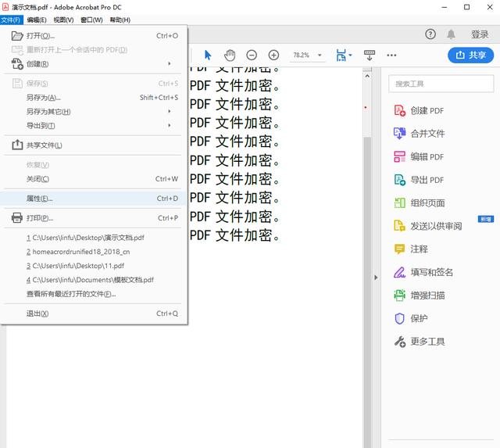Open 更多工具 in the tools pane
The width and height of the screenshot is (500, 448).
420,342
